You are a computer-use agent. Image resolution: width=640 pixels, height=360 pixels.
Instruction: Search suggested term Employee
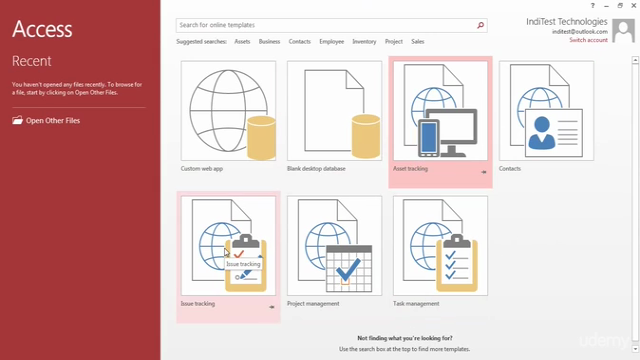click(331, 42)
